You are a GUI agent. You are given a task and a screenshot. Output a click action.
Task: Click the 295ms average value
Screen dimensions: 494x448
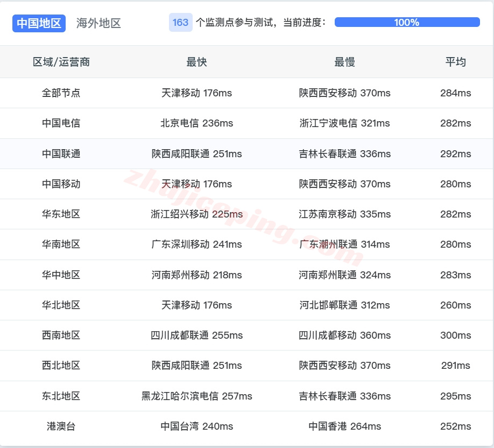click(x=456, y=396)
